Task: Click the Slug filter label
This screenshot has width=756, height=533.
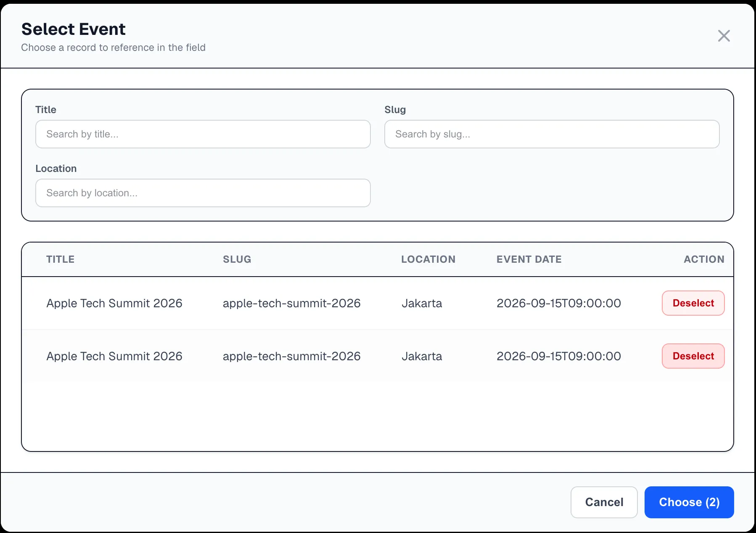Action: [395, 110]
